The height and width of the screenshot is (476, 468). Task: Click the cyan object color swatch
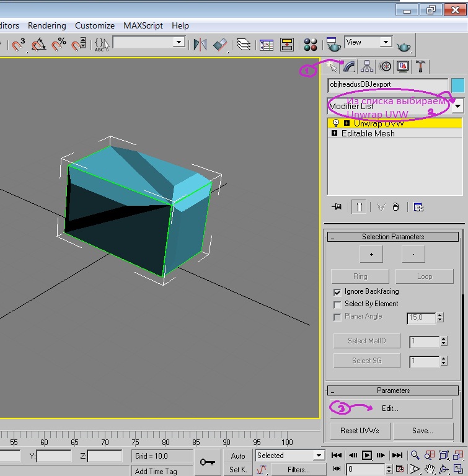click(x=457, y=84)
